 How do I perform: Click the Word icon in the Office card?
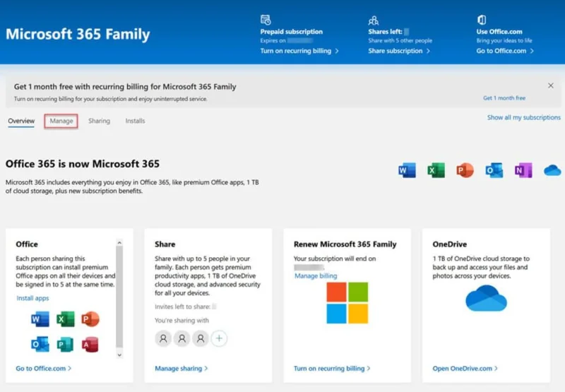[40, 319]
